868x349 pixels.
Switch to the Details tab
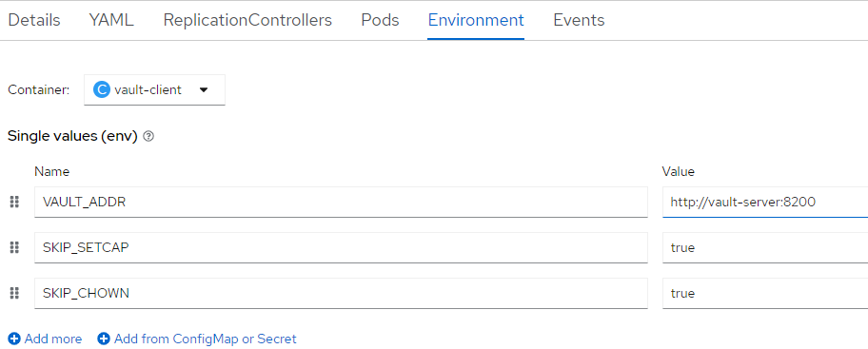pos(34,21)
